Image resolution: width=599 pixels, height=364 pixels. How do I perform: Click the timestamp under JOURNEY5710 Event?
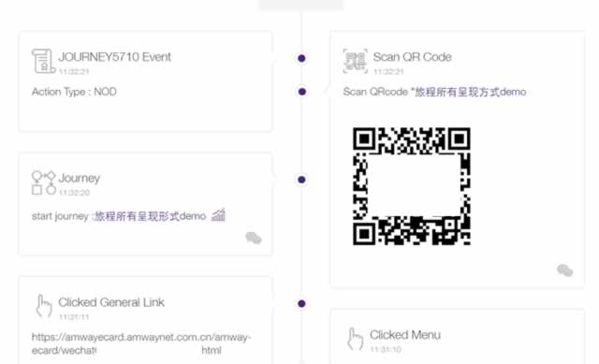click(74, 71)
